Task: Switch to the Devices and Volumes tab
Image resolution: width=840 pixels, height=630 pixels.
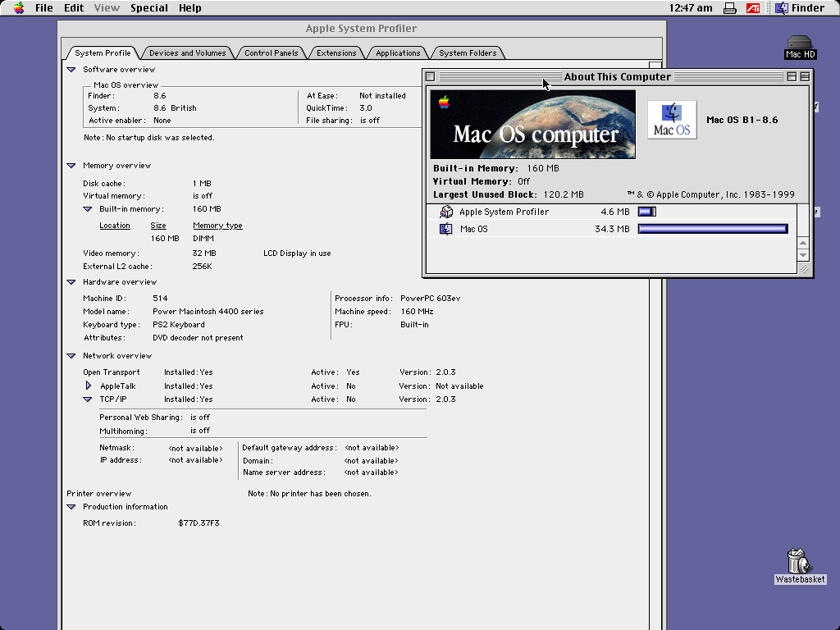Action: point(188,53)
